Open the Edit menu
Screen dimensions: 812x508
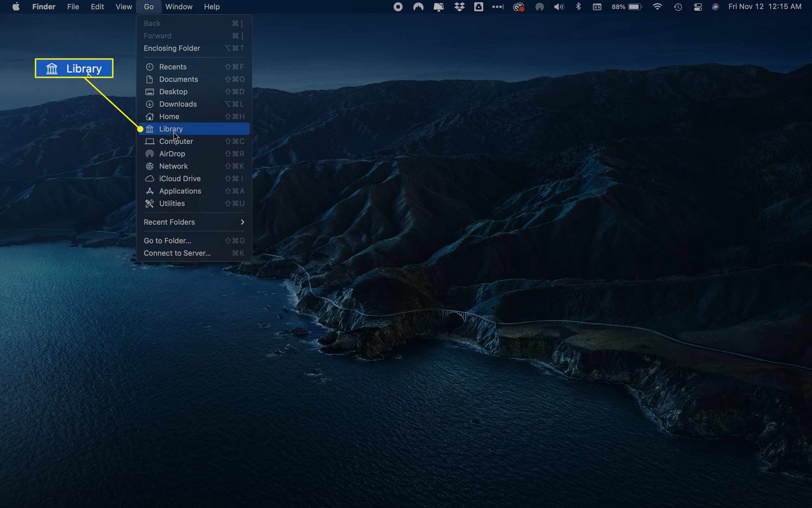97,7
